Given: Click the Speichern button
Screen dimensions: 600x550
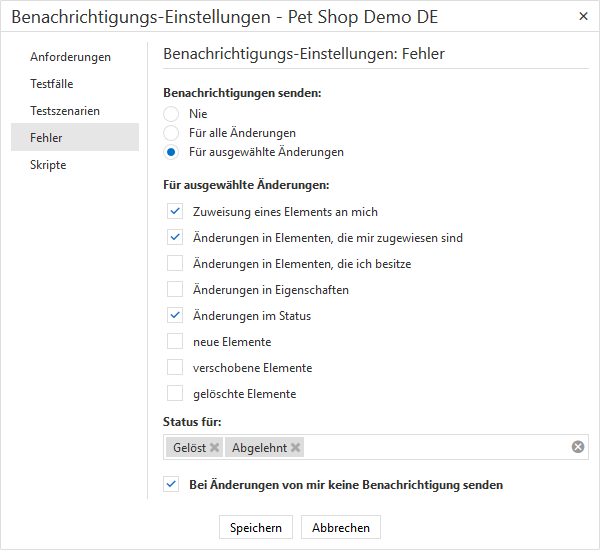Looking at the screenshot, I should pyautogui.click(x=255, y=527).
